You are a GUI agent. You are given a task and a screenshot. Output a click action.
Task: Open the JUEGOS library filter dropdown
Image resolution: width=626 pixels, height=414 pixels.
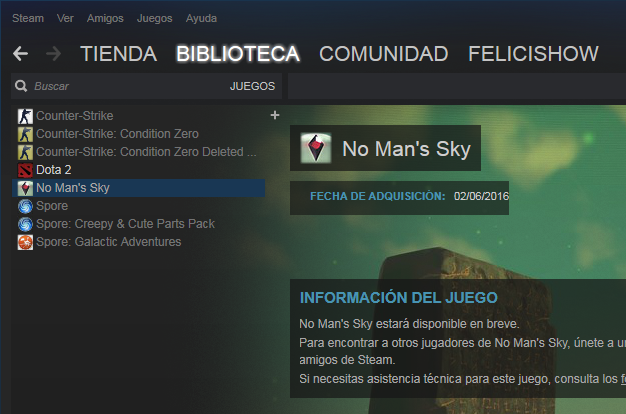252,86
